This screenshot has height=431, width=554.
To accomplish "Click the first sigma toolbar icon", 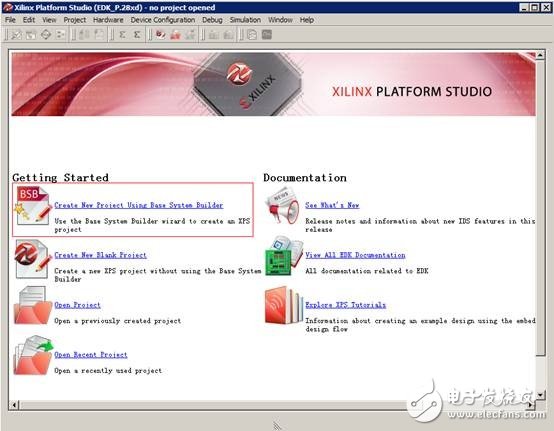I will point(122,35).
